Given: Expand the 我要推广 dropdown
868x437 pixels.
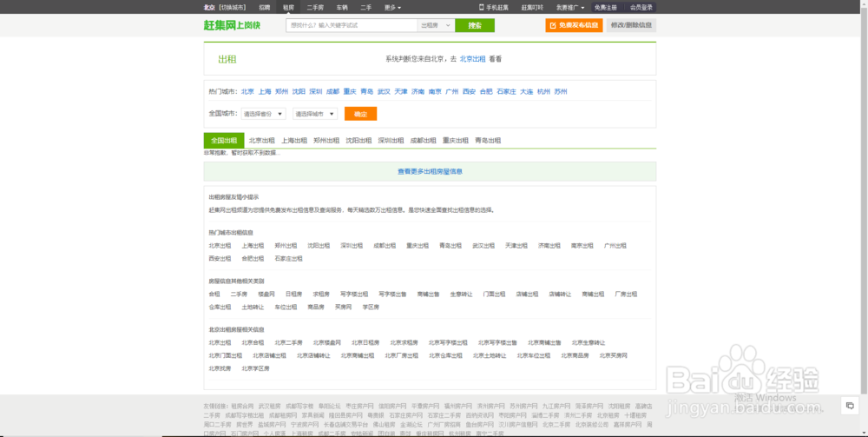Looking at the screenshot, I should tap(570, 8).
